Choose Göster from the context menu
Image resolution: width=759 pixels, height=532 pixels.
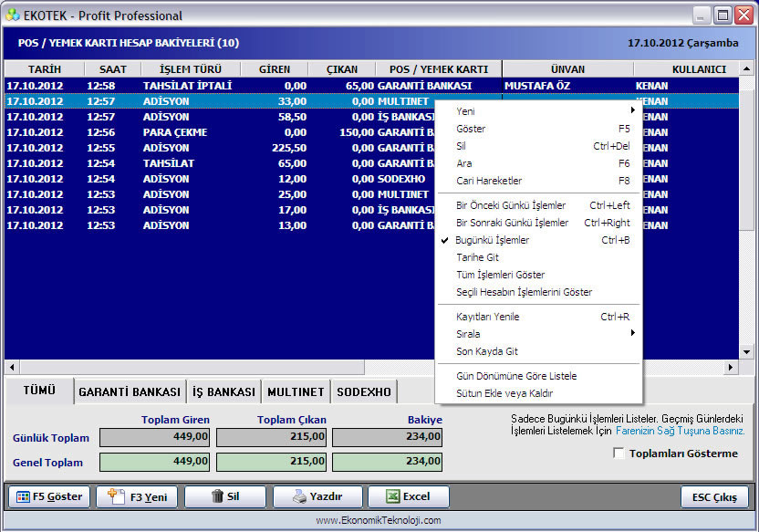point(540,129)
